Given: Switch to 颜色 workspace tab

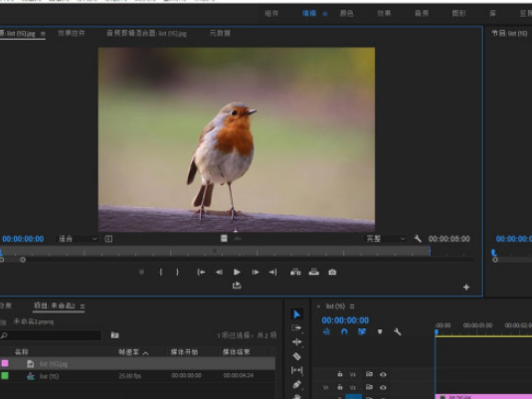Looking at the screenshot, I should click(346, 14).
